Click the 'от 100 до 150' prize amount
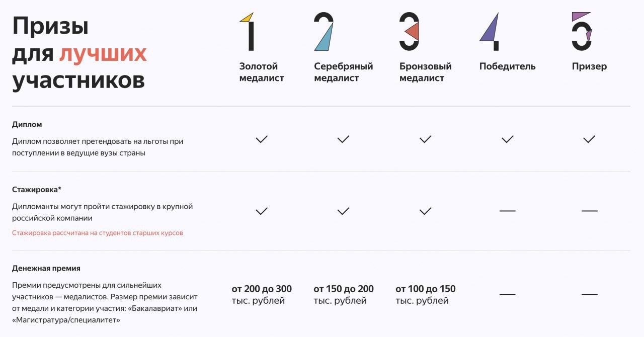The image size is (644, 337). pyautogui.click(x=425, y=289)
